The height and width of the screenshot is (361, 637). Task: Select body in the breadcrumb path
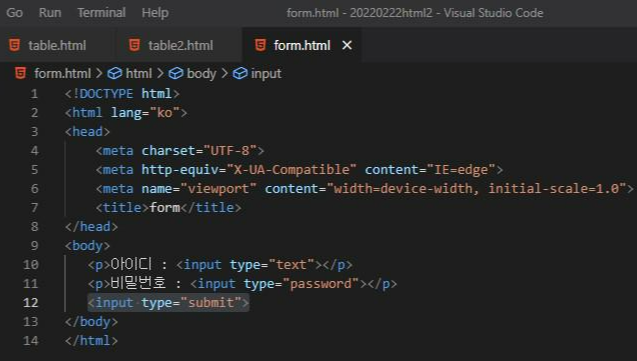(201, 73)
